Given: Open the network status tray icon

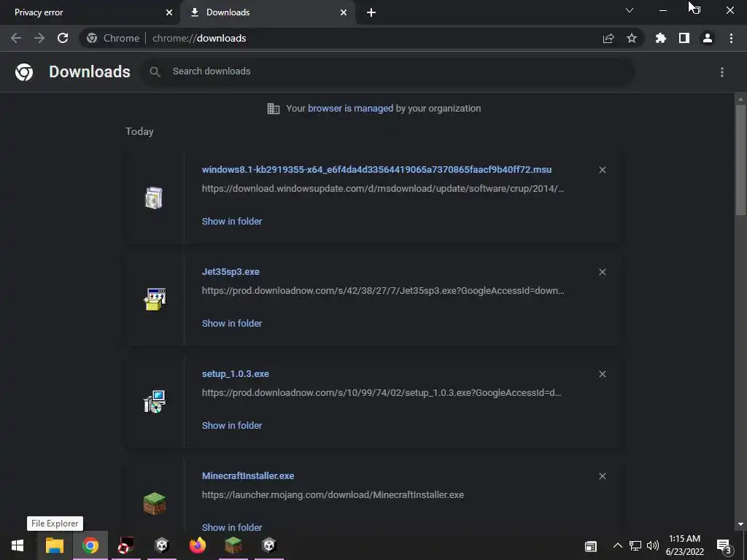Looking at the screenshot, I should point(635,545).
